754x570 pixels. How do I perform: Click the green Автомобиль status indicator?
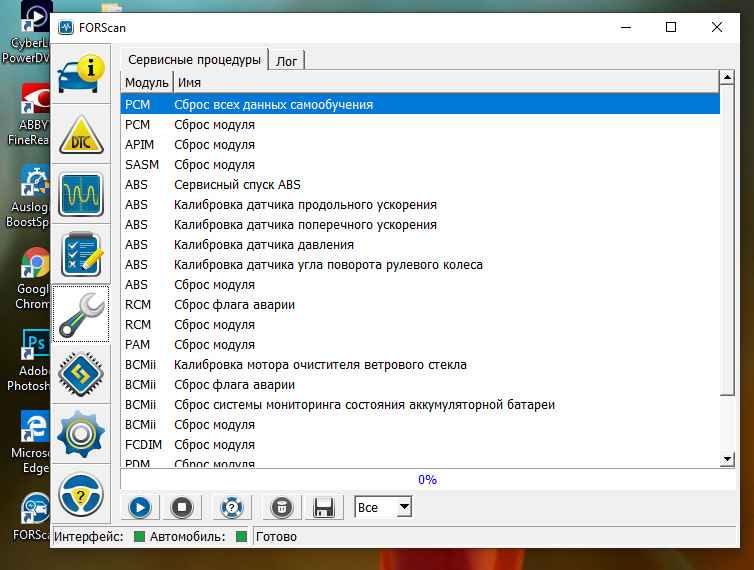tap(241, 536)
